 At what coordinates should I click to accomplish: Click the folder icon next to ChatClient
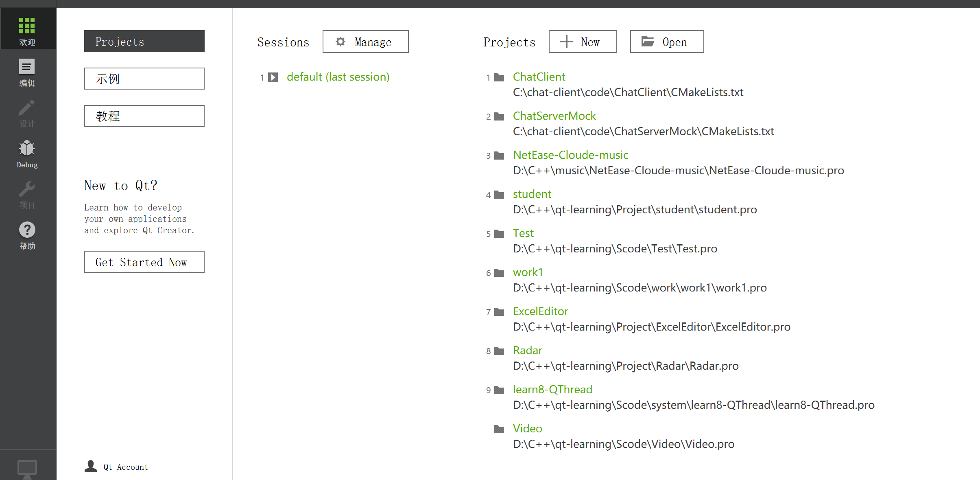(x=499, y=77)
